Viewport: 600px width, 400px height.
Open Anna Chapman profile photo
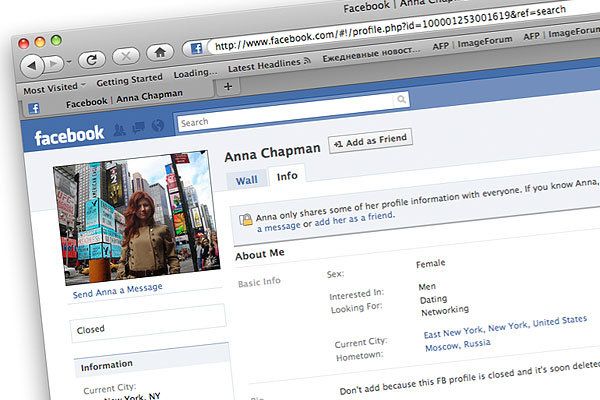(137, 218)
